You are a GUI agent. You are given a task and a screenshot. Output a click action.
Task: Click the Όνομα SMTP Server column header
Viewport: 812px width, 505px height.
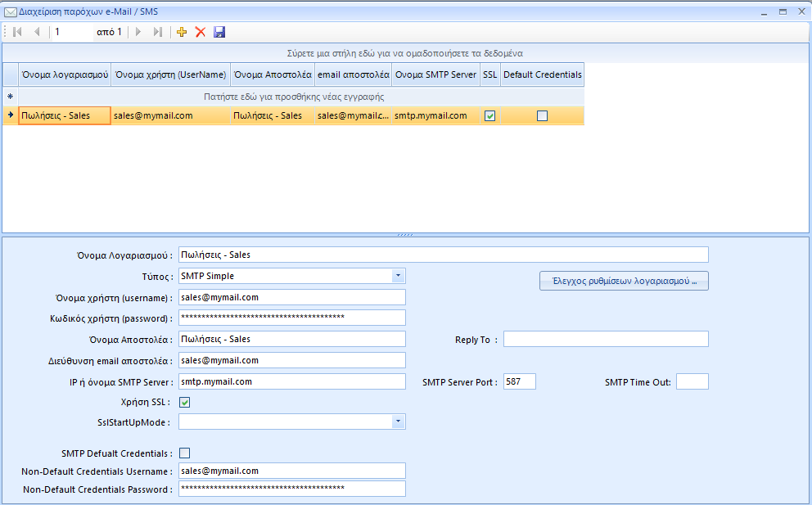click(x=435, y=74)
